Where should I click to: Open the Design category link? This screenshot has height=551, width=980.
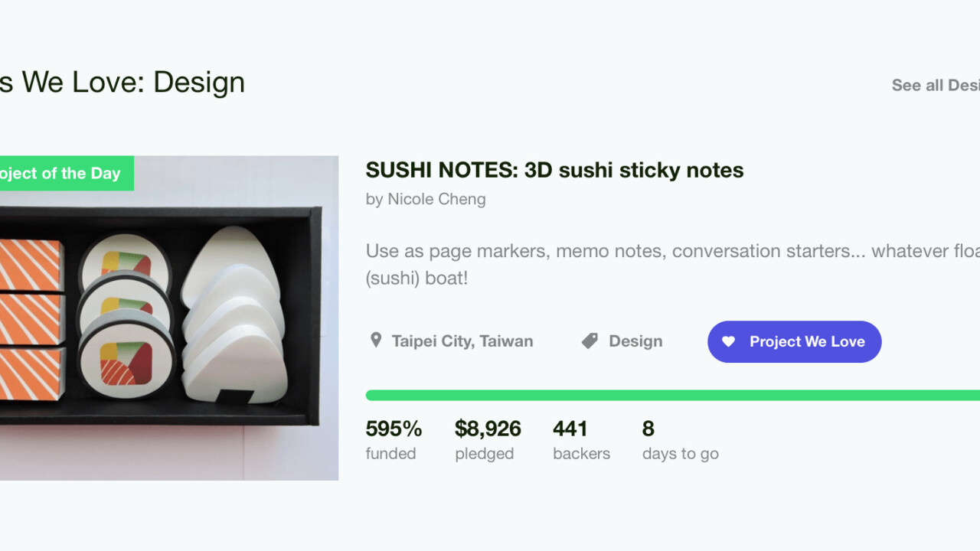pos(635,341)
